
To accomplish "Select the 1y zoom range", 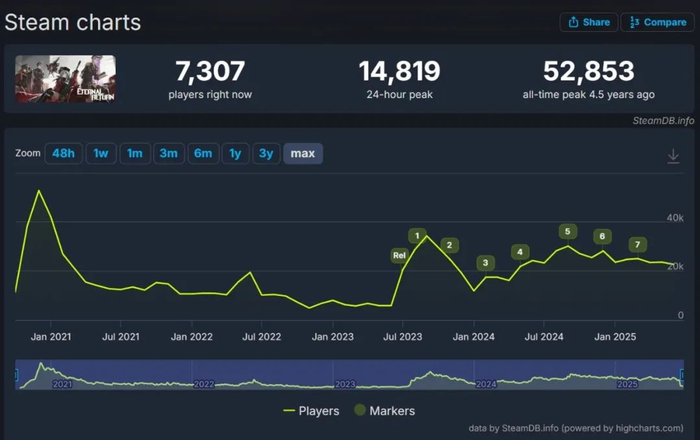I will [x=235, y=154].
